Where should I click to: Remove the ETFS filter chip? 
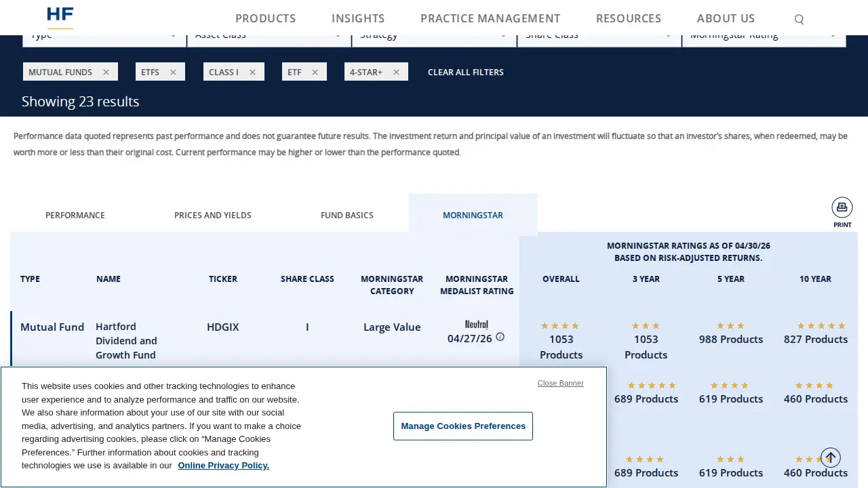click(173, 72)
